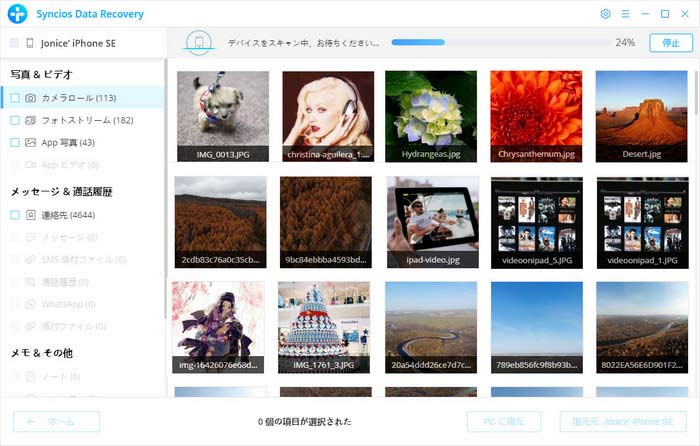Click the call history icon for 通話履歴
This screenshot has width=700, height=446.
point(30,282)
